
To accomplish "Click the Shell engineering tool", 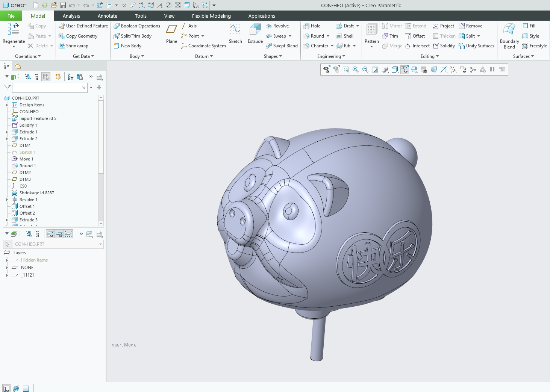I will click(x=345, y=36).
